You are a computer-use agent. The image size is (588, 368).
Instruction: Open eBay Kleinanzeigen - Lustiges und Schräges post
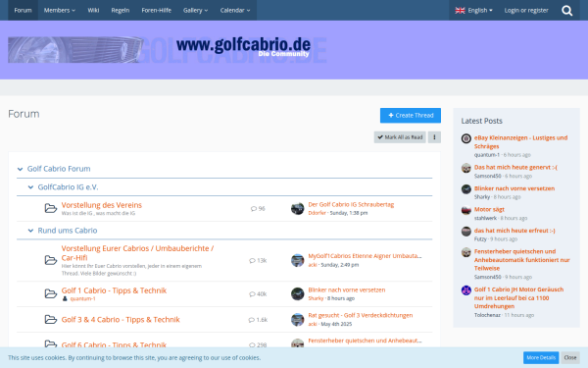pyautogui.click(x=521, y=142)
